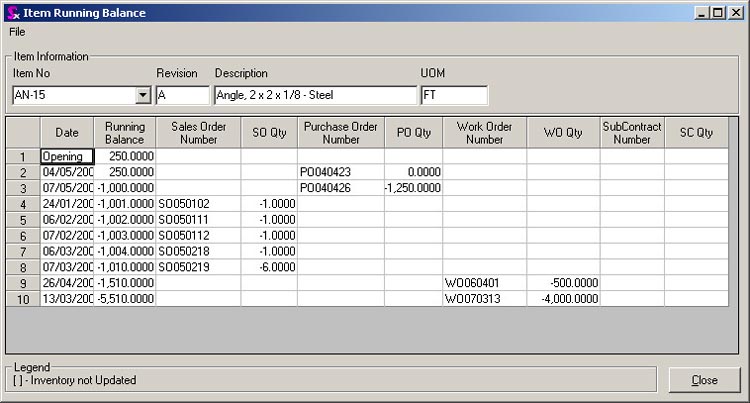Click the Work Order Number column header
The width and height of the screenshot is (750, 403).
(x=484, y=133)
